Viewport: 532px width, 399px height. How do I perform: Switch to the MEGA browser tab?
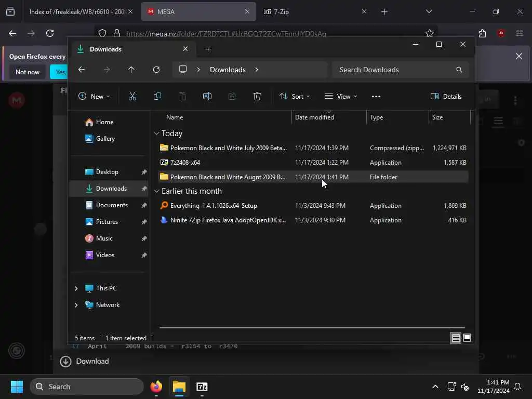click(x=198, y=11)
